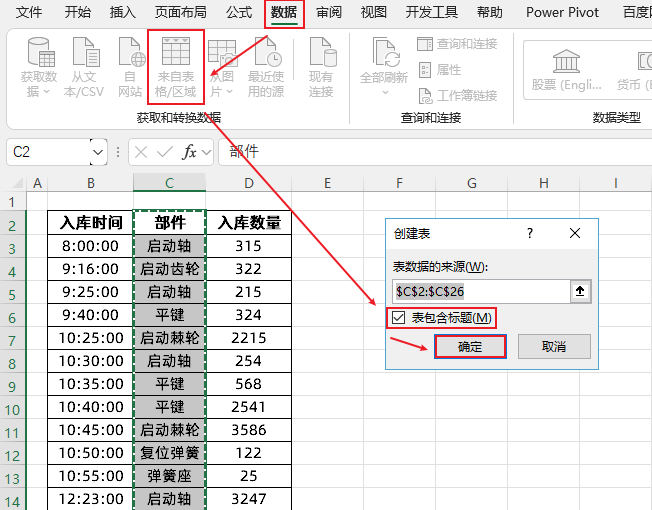Viewport: 652px width, 510px height.
Task: Click 现有连接 (Existing Connections) icon
Action: pyautogui.click(x=321, y=67)
